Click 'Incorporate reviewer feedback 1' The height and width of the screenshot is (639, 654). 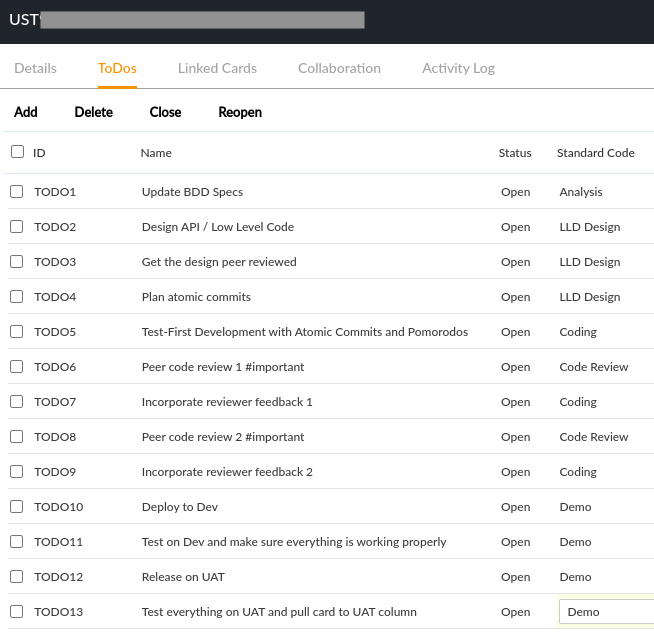click(227, 402)
